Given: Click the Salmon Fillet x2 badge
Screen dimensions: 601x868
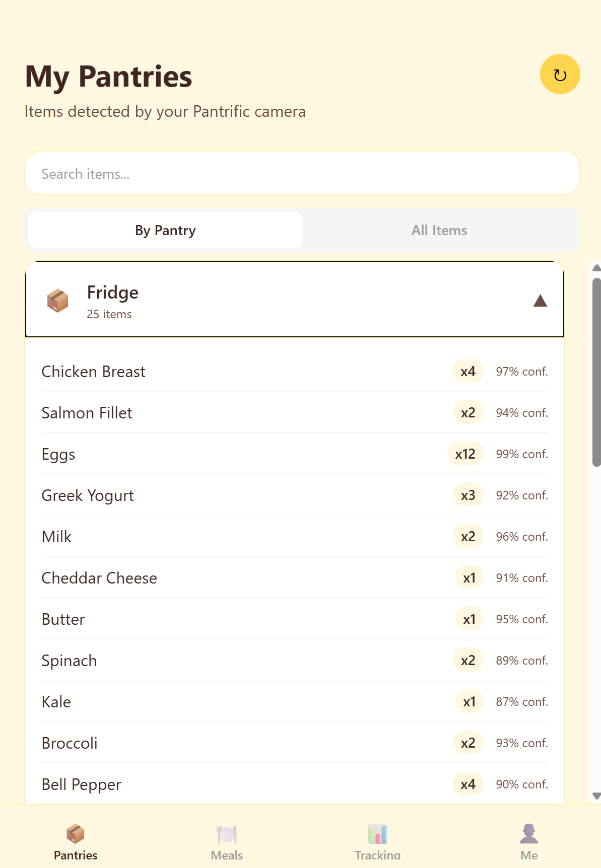Looking at the screenshot, I should 468,413.
